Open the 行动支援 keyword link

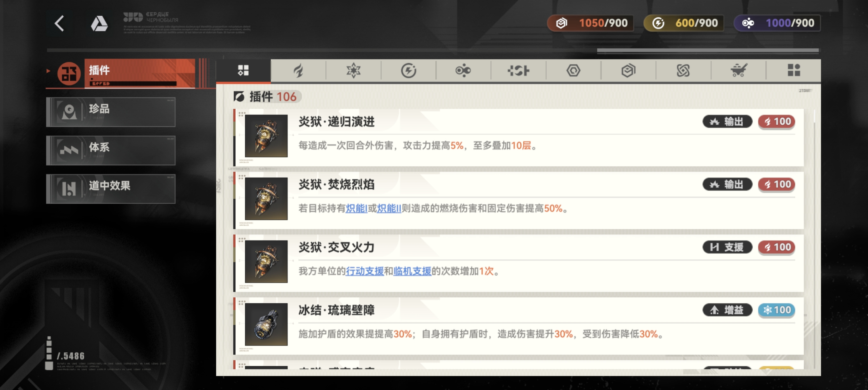pos(365,271)
